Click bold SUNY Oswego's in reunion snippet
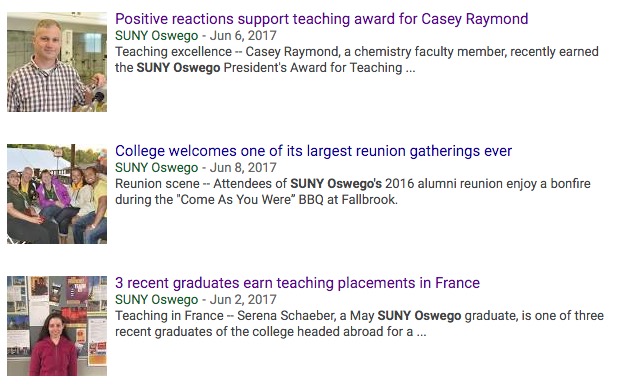638x391 pixels. pos(336,183)
